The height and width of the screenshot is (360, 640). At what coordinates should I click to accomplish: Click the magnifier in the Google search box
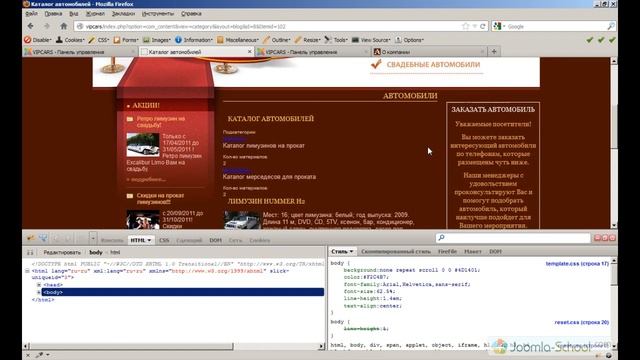(611, 26)
